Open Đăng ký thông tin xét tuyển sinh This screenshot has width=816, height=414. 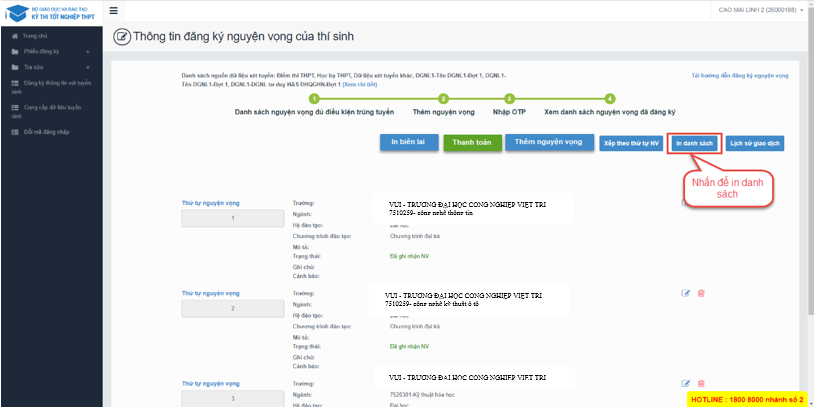pyautogui.click(x=56, y=86)
